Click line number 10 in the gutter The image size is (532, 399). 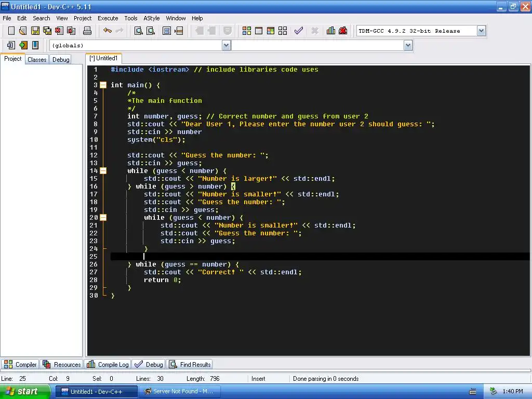94,140
